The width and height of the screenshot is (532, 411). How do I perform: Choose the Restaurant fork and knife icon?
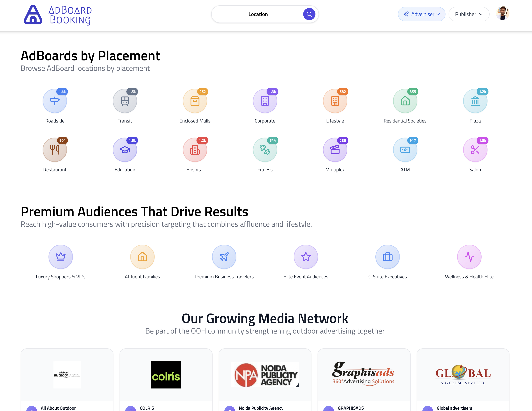pyautogui.click(x=55, y=150)
